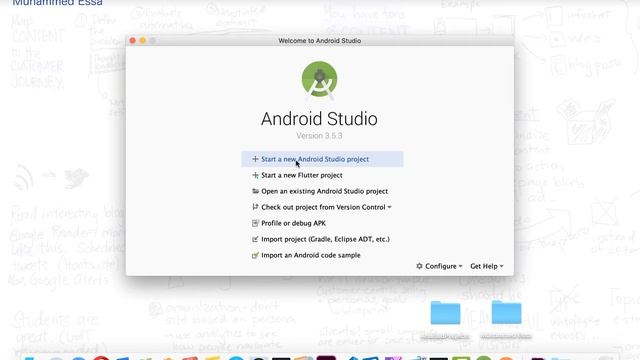Click the Profile or debug APK icon

click(x=255, y=223)
